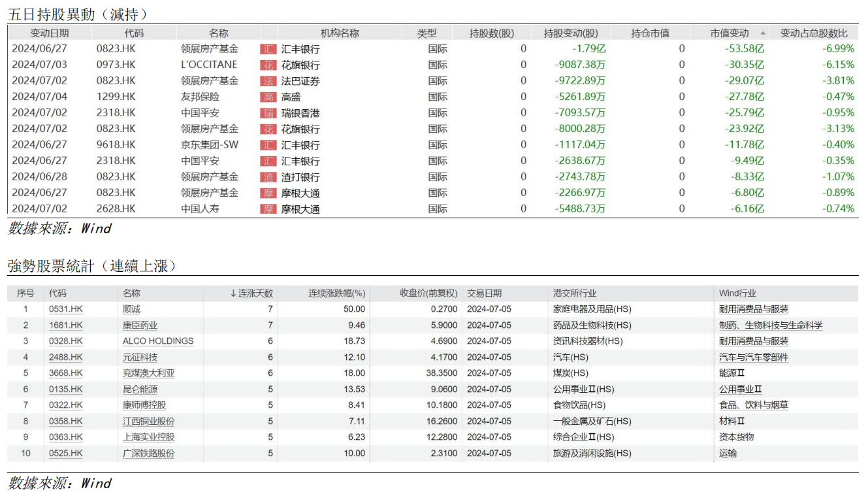The image size is (868, 496).
Task: Click the 摩 icon in the -2266.97万 领展房产基金 row
Action: pyautogui.click(x=269, y=193)
